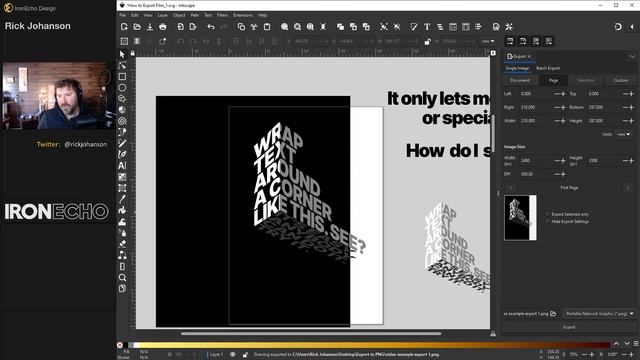Click the no-paint X swatch in palette

click(120, 345)
